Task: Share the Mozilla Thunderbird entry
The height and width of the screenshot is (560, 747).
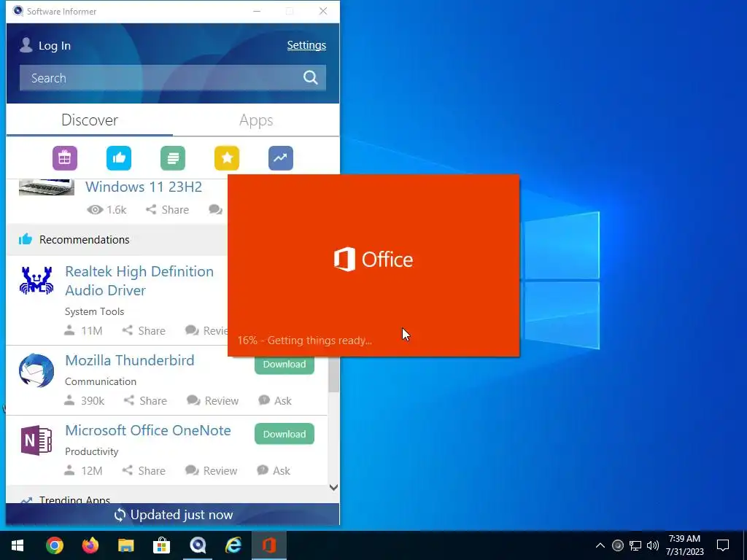Action: click(x=145, y=400)
